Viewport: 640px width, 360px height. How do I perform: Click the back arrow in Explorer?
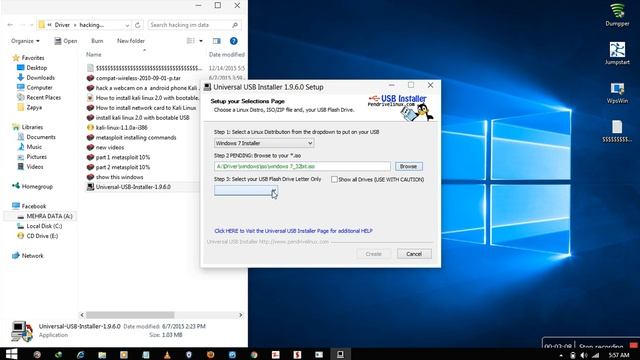coord(10,25)
